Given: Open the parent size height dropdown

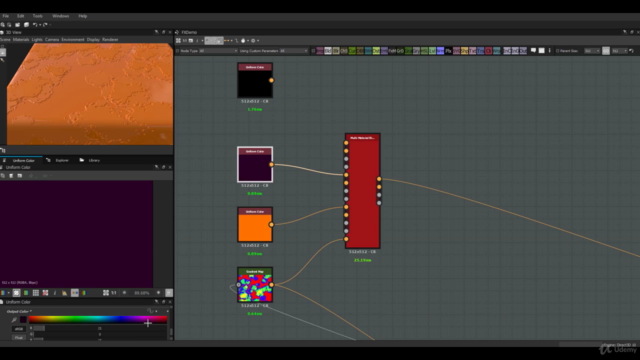Looking at the screenshot, I should click(619, 51).
